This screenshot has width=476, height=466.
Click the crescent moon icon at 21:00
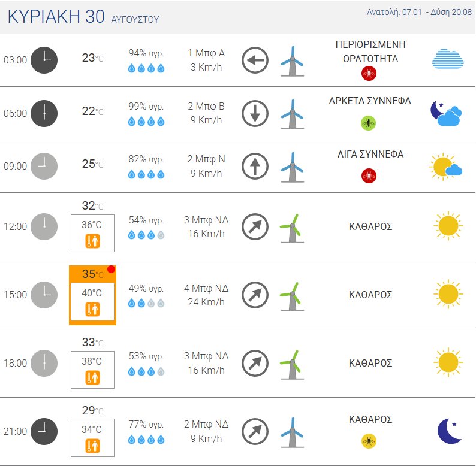450,431
